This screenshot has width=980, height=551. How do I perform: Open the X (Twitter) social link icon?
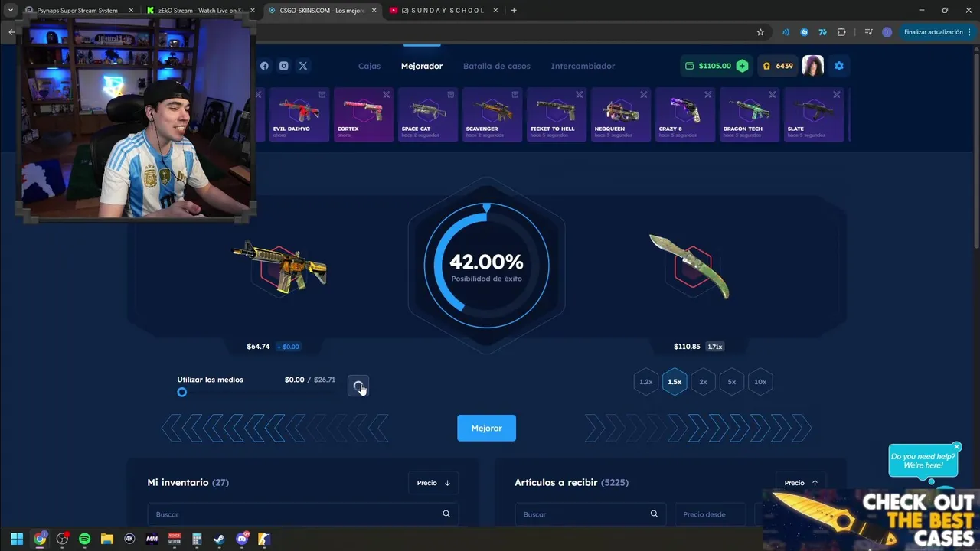point(303,66)
